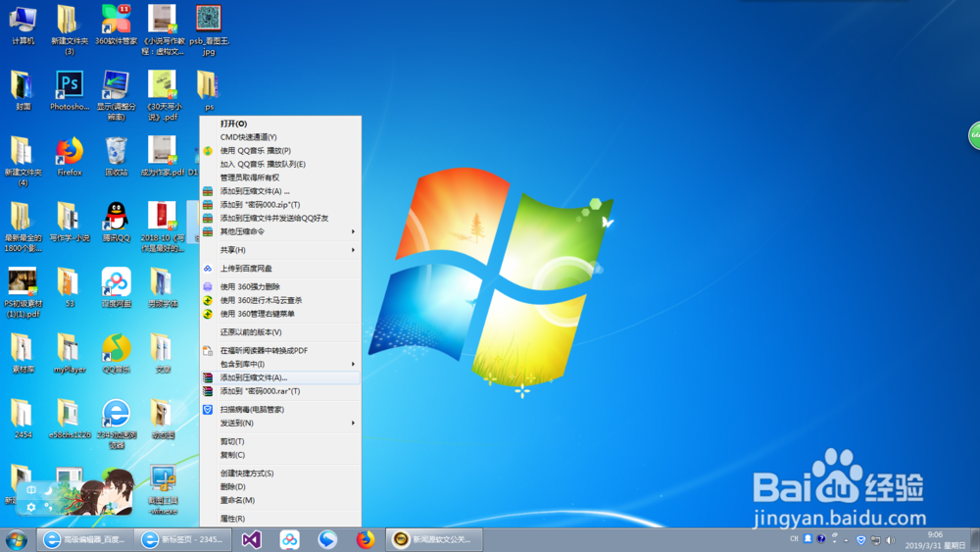Image resolution: width=980 pixels, height=552 pixels.
Task: Open Visual Studio from the taskbar
Action: pyautogui.click(x=251, y=539)
